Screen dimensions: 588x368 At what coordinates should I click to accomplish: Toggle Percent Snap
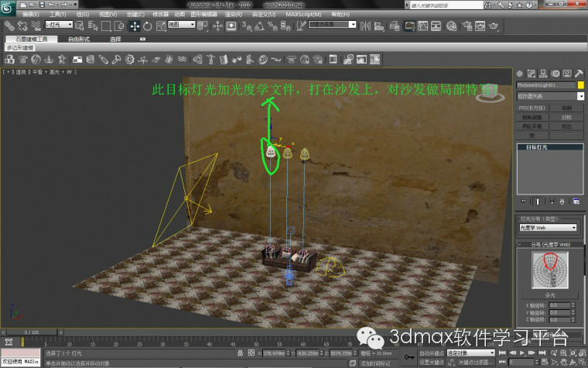272,26
